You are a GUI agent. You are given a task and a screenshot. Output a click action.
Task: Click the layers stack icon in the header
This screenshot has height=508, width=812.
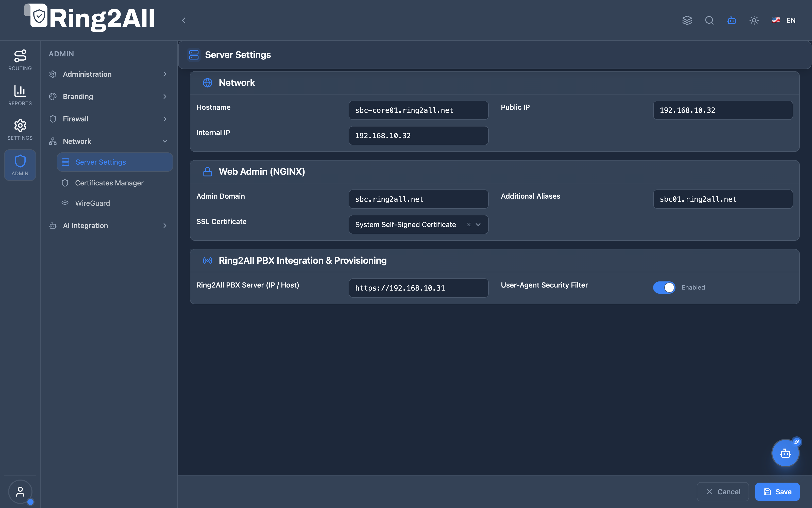click(x=687, y=20)
